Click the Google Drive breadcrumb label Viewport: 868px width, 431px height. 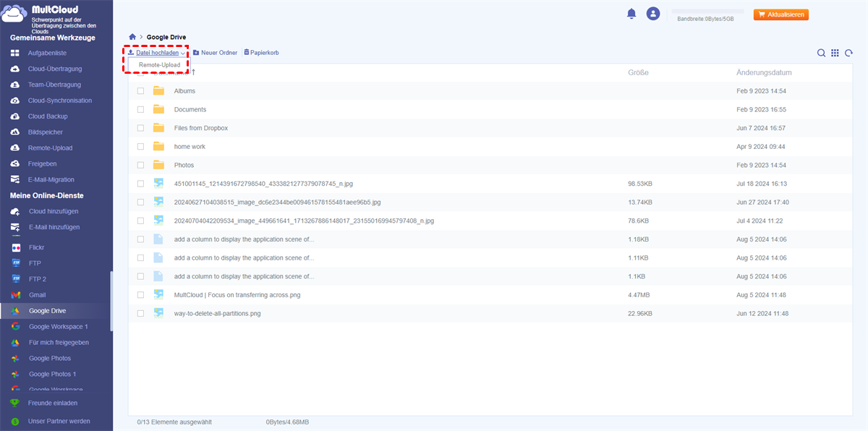166,37
